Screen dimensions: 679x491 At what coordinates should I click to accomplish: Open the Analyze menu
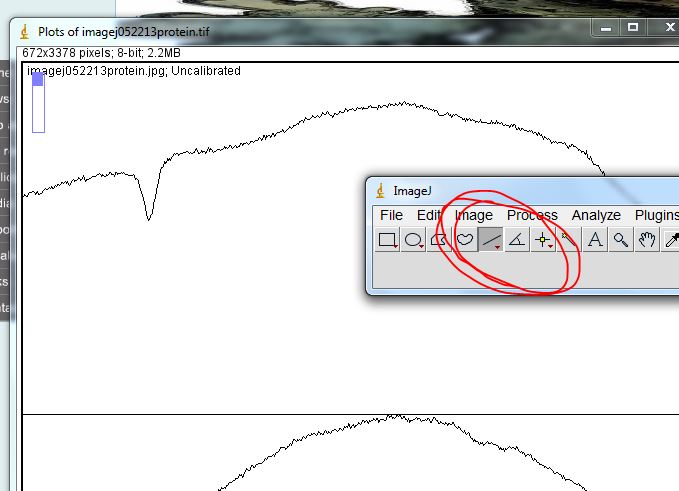[596, 215]
